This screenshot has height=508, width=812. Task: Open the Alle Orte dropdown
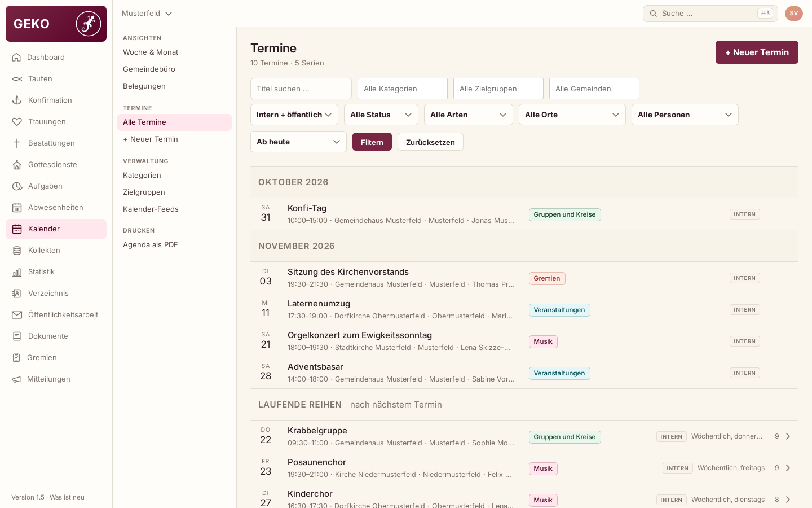[x=572, y=115]
